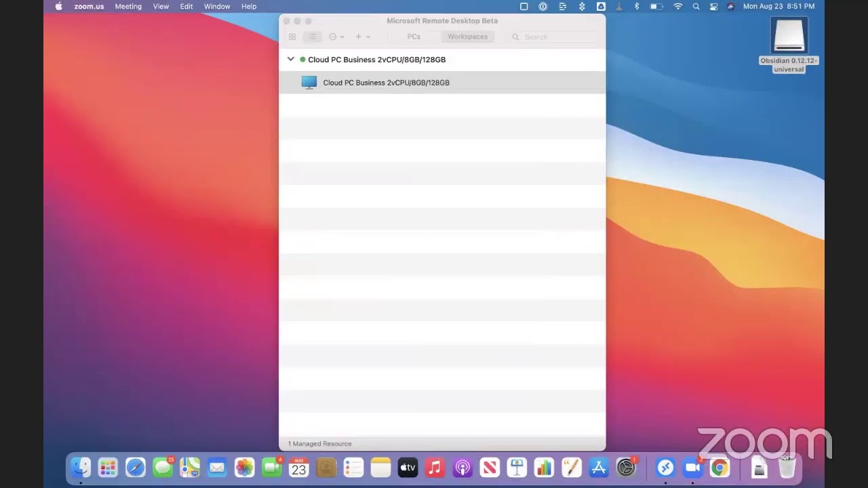Open Maps from the Dock
Image resolution: width=868 pixels, height=488 pixels.
pos(190,468)
